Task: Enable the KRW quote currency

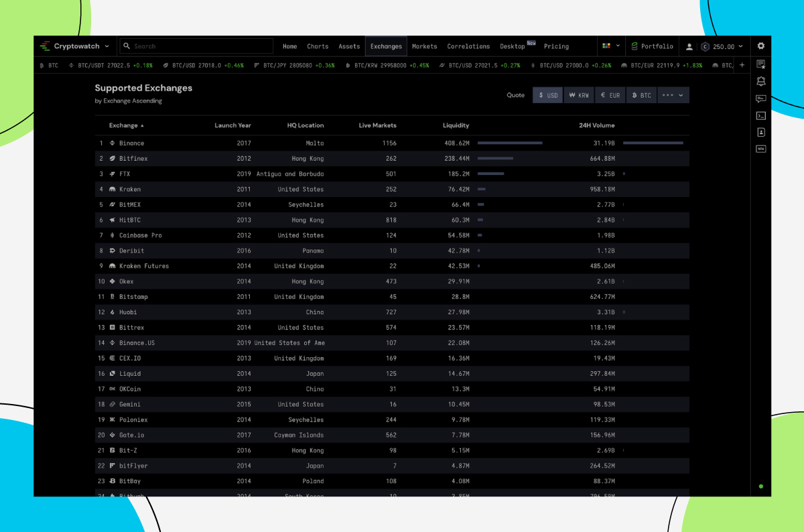Action: (578, 95)
